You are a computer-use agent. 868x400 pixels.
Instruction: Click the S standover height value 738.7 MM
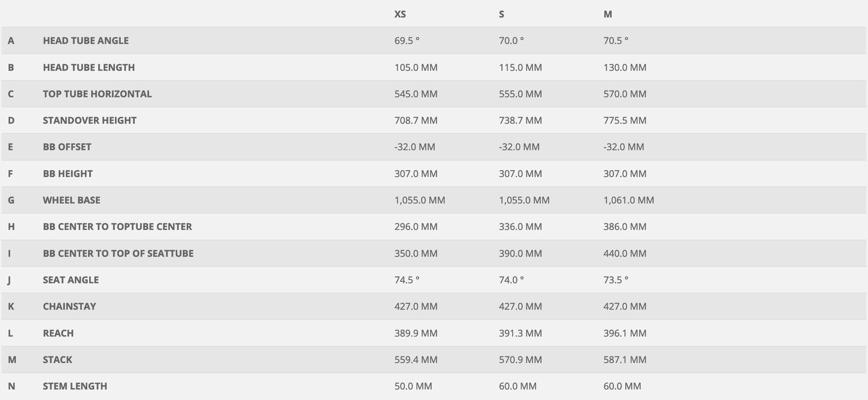(520, 120)
